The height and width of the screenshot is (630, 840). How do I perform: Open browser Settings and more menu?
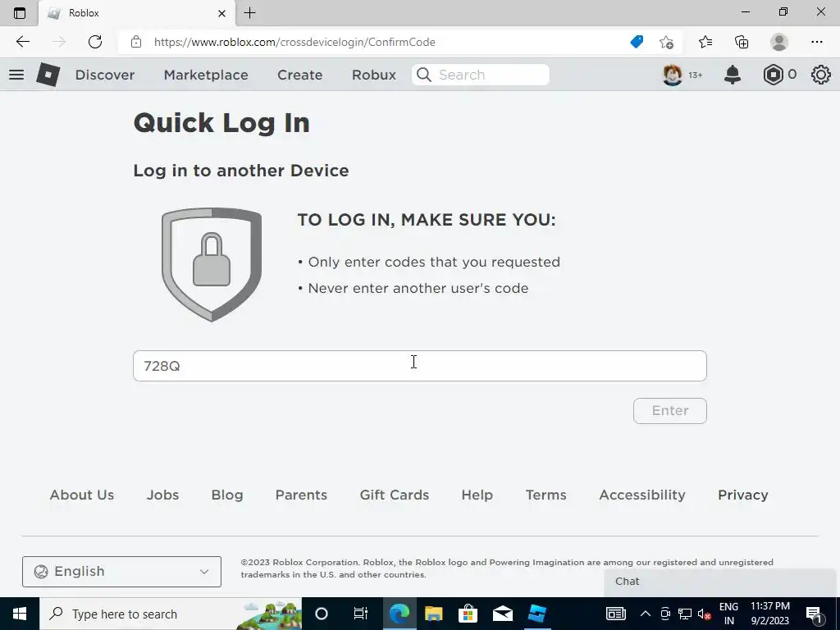pyautogui.click(x=816, y=42)
